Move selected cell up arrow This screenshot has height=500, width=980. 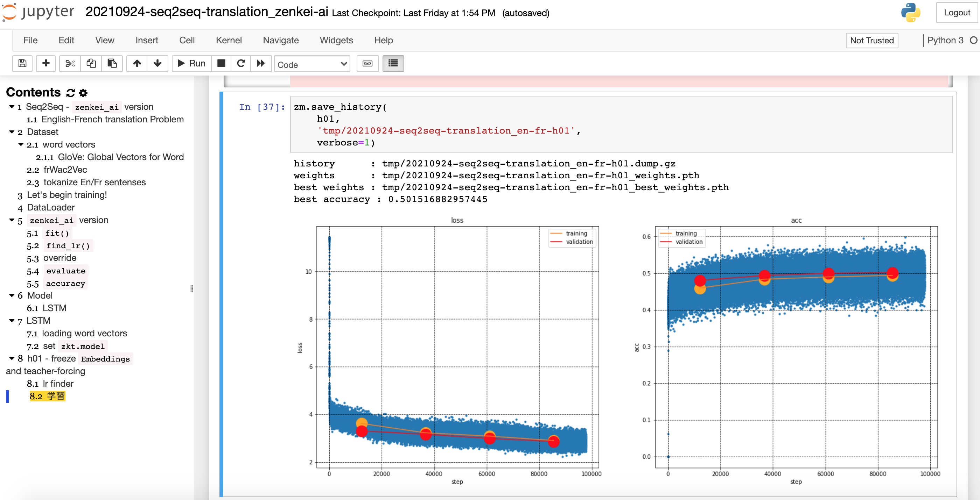[137, 63]
